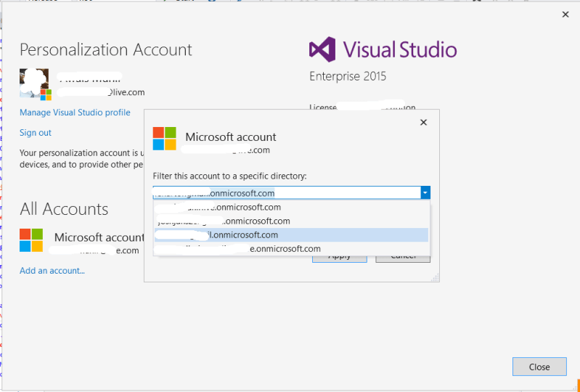Choose the first onmicrosoft.com list entry

[x=292, y=207]
